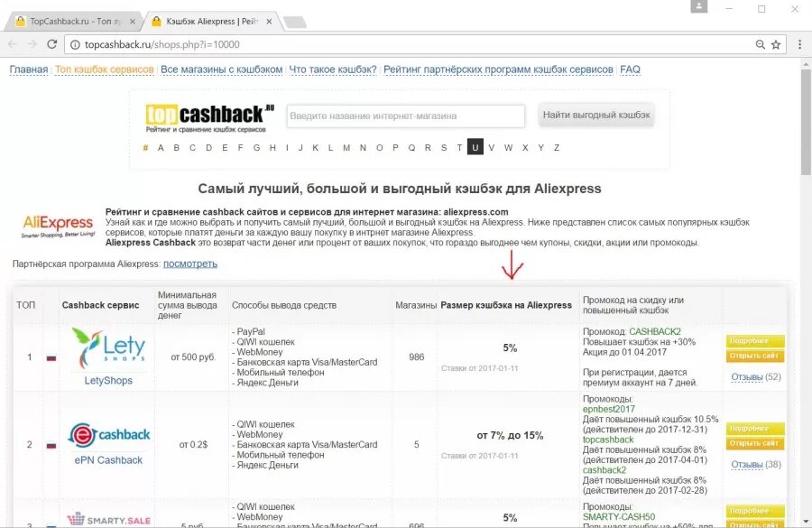The image size is (812, 528).
Task: Open Что такое кэшбэк? link
Action: [x=333, y=69]
